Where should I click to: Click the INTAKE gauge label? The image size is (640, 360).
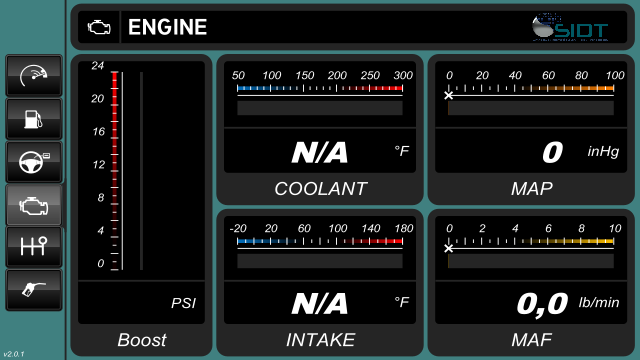(x=320, y=340)
